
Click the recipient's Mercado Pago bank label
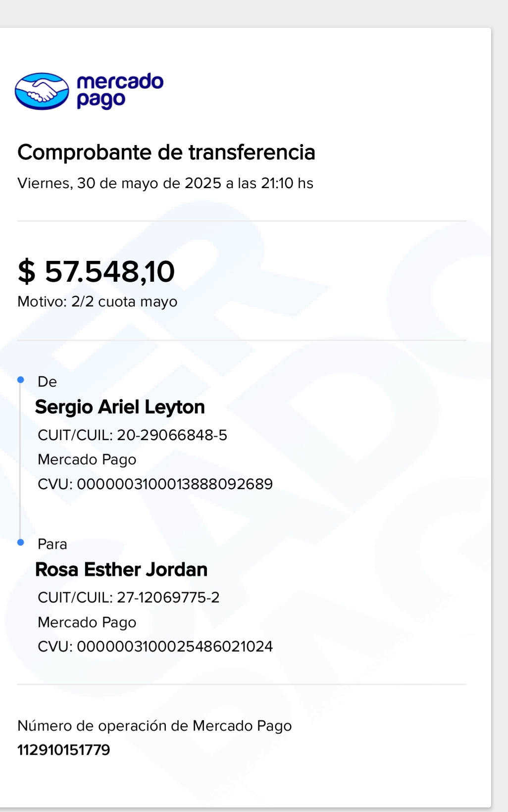pos(87,622)
